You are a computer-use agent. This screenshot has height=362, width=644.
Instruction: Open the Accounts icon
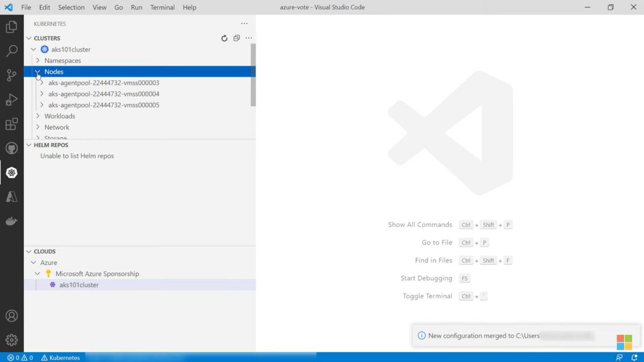pos(11,316)
